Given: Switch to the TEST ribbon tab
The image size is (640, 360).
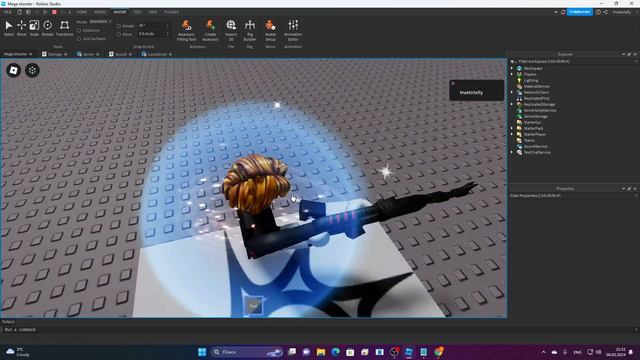Looking at the screenshot, I should coord(137,12).
